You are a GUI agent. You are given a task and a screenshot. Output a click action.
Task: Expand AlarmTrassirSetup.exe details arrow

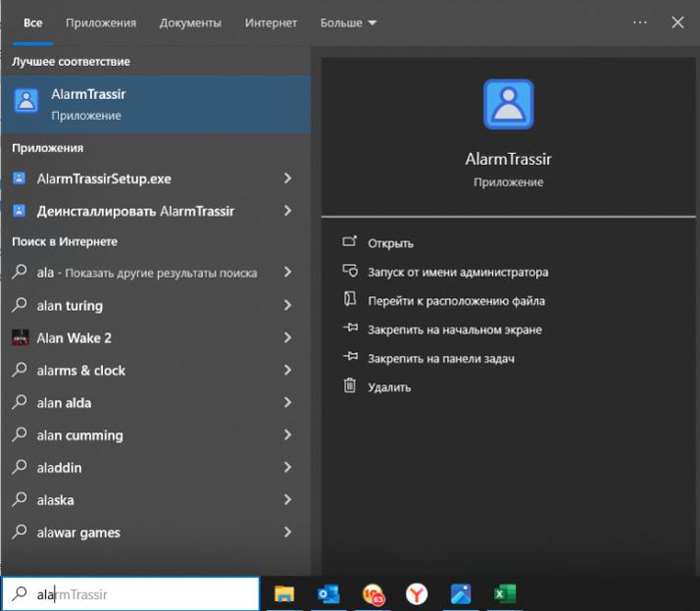click(x=288, y=178)
